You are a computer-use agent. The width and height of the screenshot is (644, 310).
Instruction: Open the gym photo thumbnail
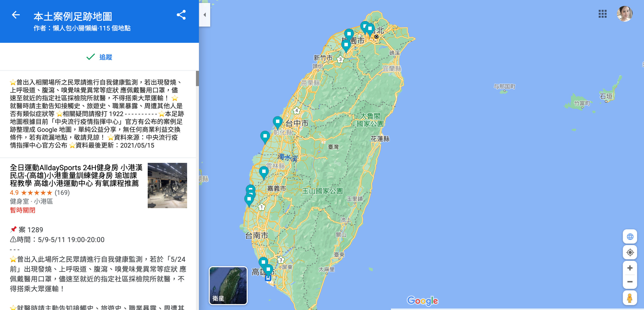click(167, 185)
